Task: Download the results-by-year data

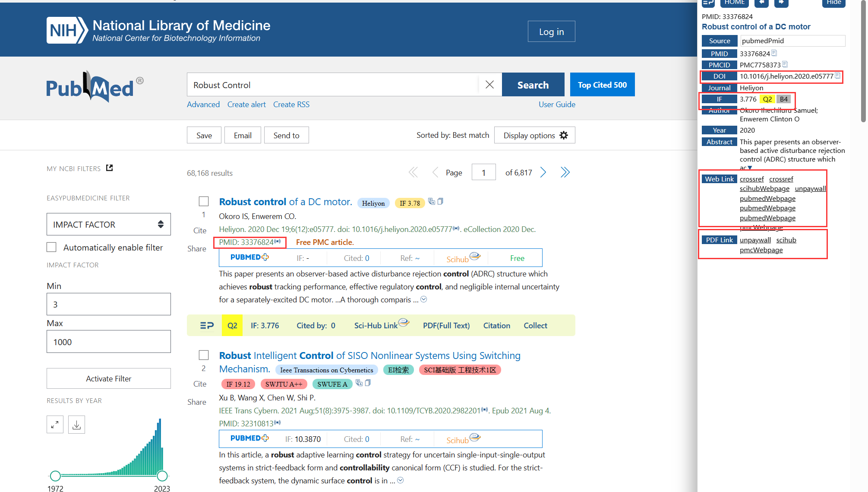Action: 76,425
